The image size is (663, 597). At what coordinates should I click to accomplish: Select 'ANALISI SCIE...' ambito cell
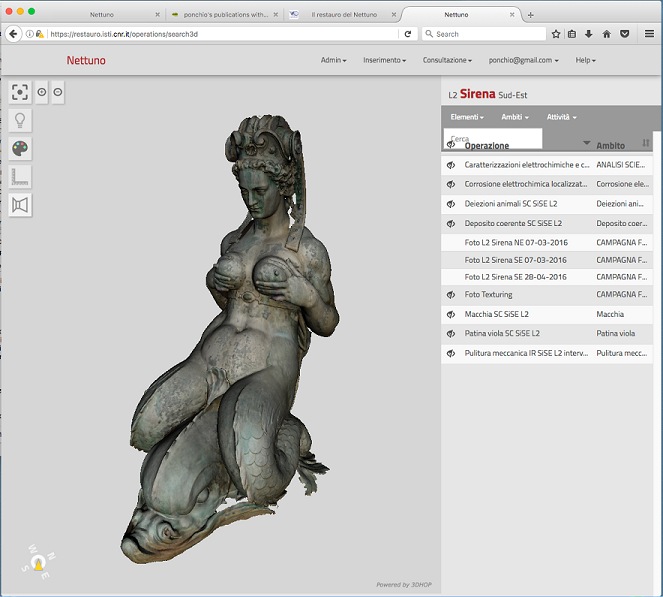(x=621, y=165)
